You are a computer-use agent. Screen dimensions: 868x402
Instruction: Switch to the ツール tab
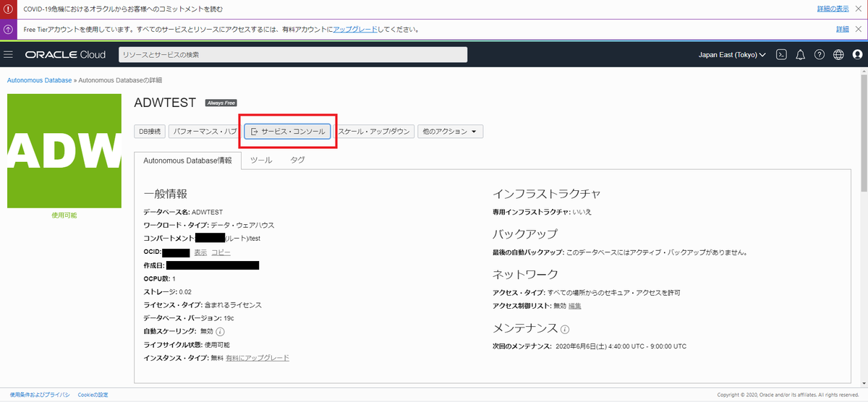261,161
